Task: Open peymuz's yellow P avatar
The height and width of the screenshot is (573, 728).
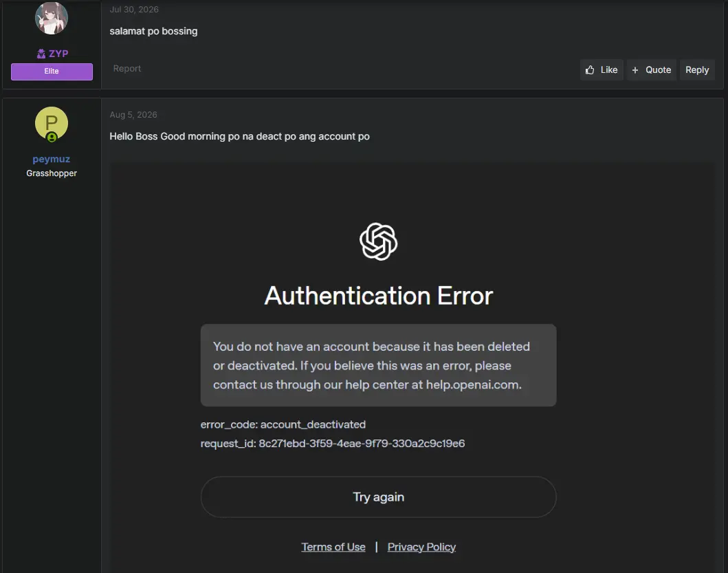Action: [52, 123]
